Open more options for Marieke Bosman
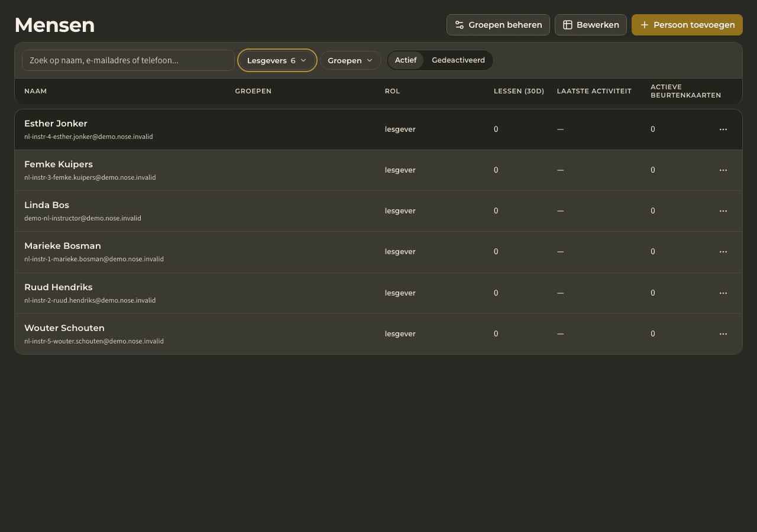Screen dimensions: 757x532 [723, 252]
